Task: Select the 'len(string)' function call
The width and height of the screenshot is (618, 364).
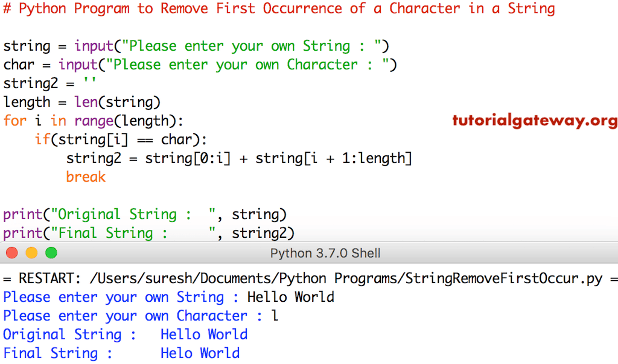Action: click(x=118, y=101)
